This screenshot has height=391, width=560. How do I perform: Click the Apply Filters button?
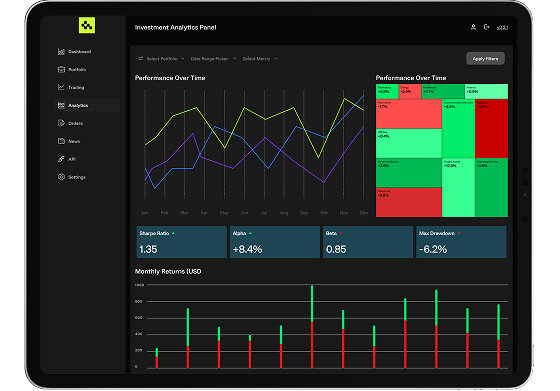coord(485,59)
